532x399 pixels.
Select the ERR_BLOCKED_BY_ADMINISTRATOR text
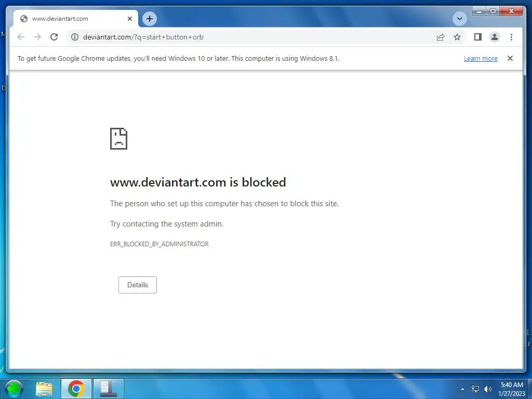[x=159, y=244]
